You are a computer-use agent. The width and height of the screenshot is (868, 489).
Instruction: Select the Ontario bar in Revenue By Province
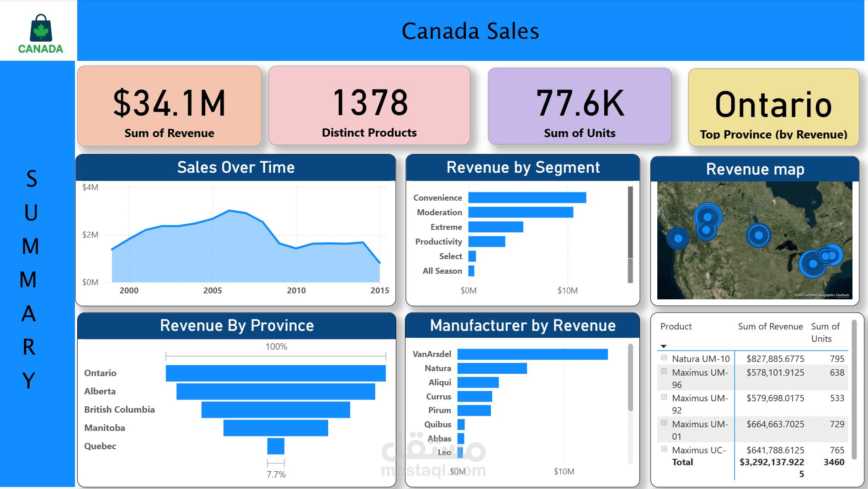[x=274, y=372]
